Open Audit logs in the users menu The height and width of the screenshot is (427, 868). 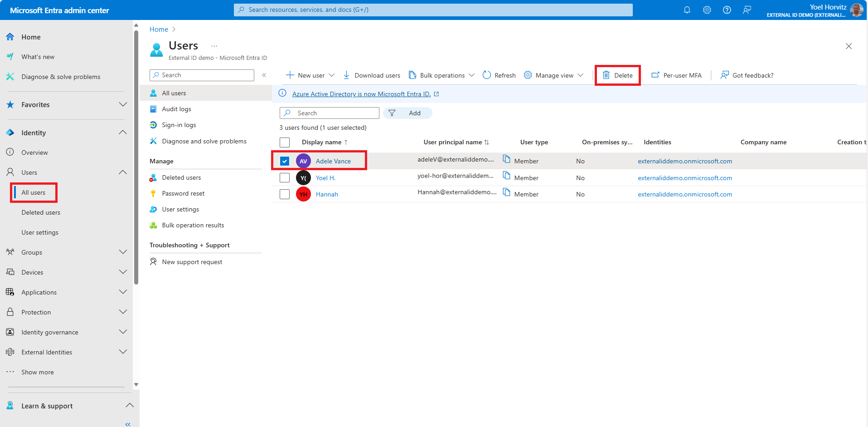click(x=176, y=109)
